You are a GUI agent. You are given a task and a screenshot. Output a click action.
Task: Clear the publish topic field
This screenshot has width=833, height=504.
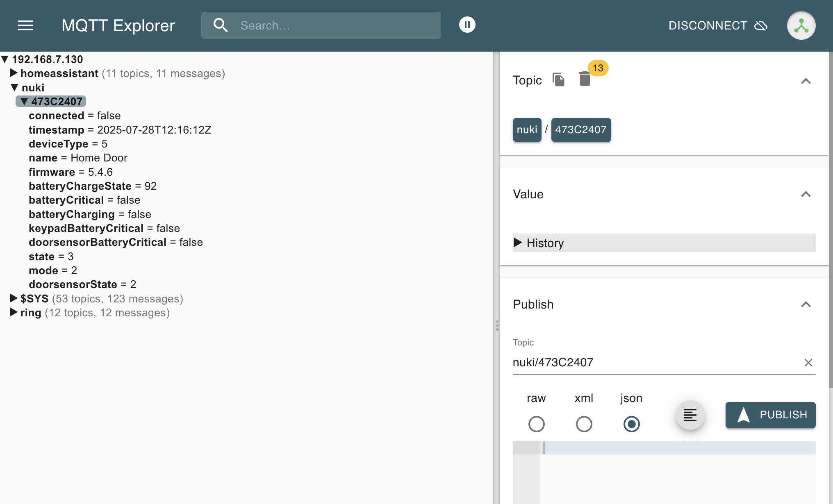click(x=808, y=363)
